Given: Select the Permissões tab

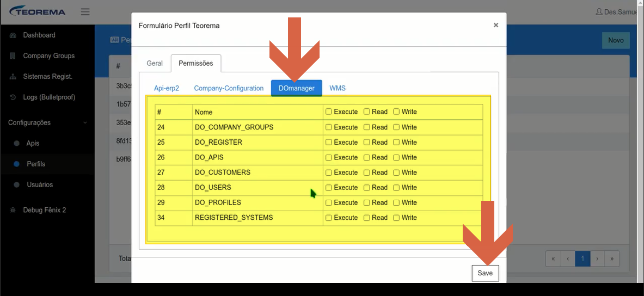Looking at the screenshot, I should click(196, 63).
